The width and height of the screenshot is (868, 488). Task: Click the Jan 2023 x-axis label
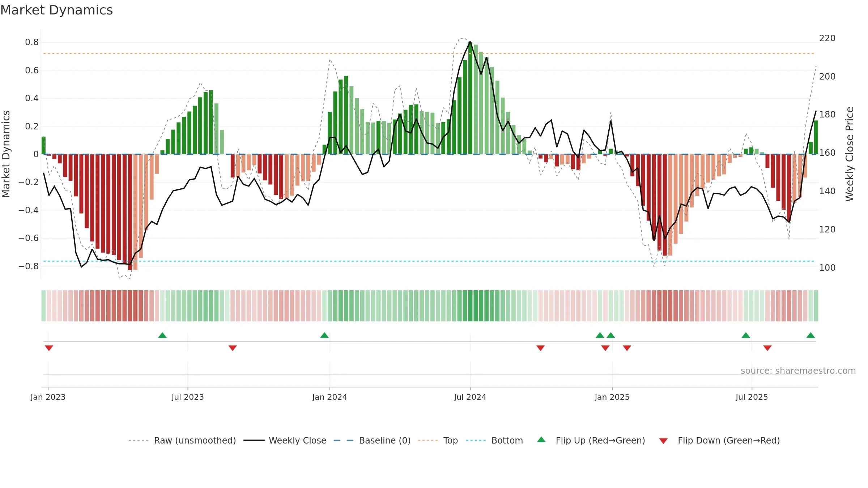click(48, 397)
